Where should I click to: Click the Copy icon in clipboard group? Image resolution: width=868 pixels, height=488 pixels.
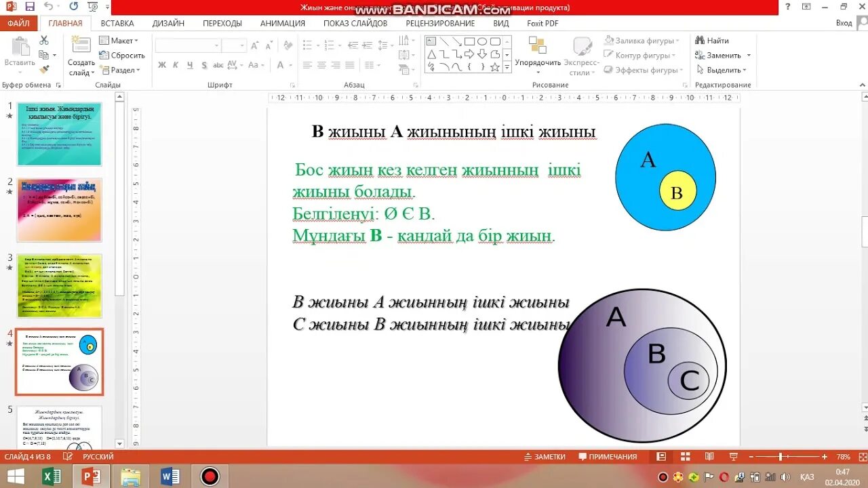coord(44,55)
